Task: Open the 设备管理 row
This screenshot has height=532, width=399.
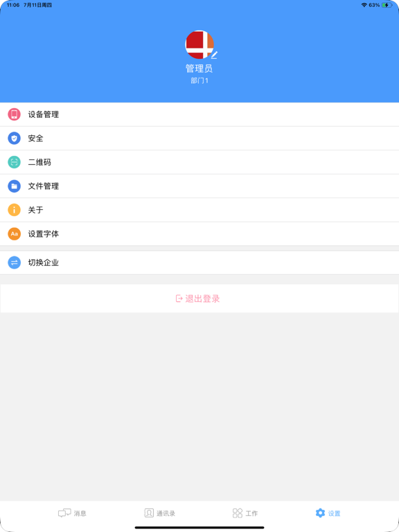Action: point(199,114)
